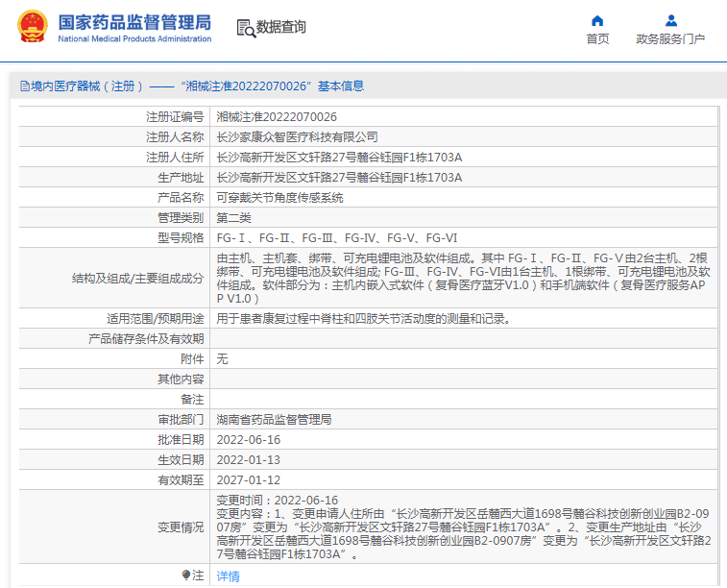
Task: Open the 详情 link
Action: point(229,576)
